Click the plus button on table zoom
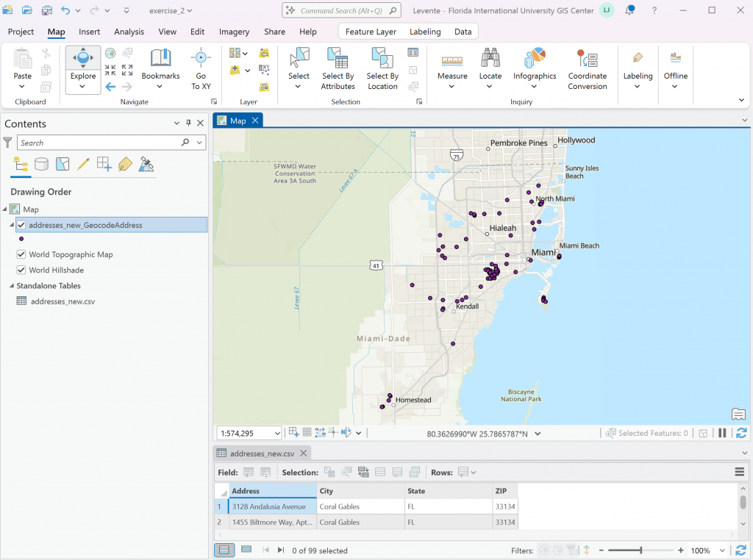 [x=680, y=550]
